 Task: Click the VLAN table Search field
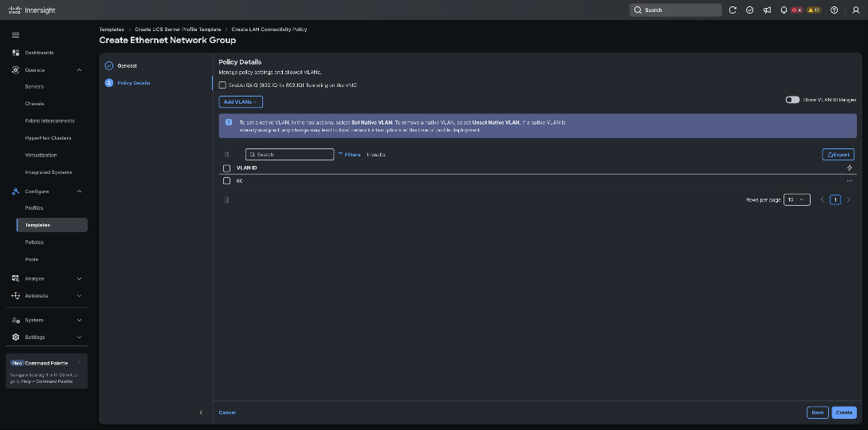289,155
